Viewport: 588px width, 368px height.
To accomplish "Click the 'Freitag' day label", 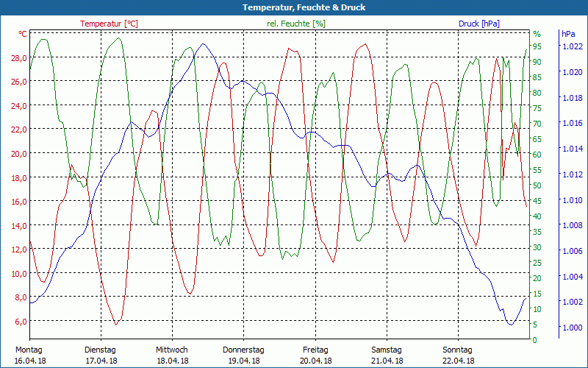I will click(315, 350).
